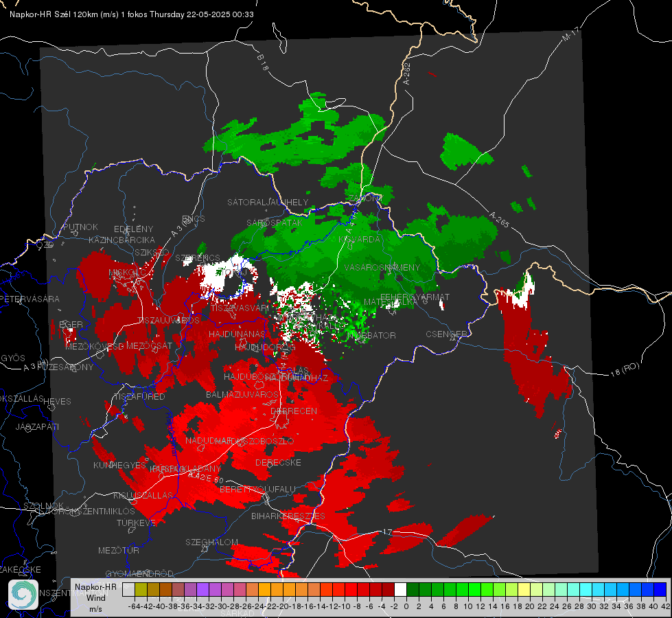Click the FEHÉRGYARMAT label
Viewport: 672px width, 618px height.
tap(415, 297)
